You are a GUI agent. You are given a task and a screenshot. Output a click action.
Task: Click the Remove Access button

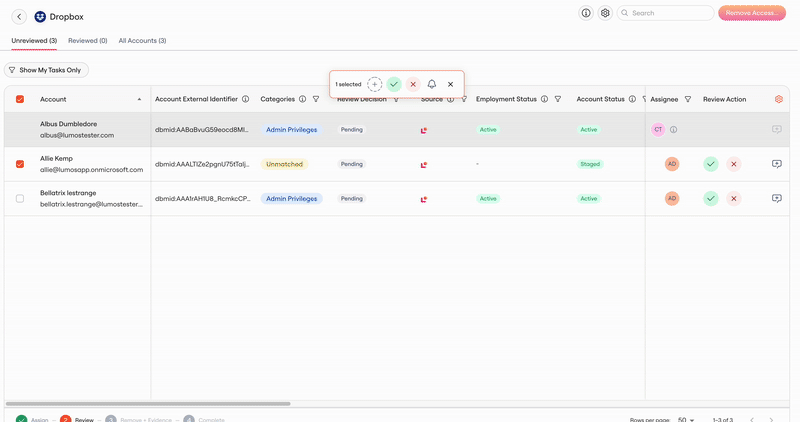(x=752, y=13)
